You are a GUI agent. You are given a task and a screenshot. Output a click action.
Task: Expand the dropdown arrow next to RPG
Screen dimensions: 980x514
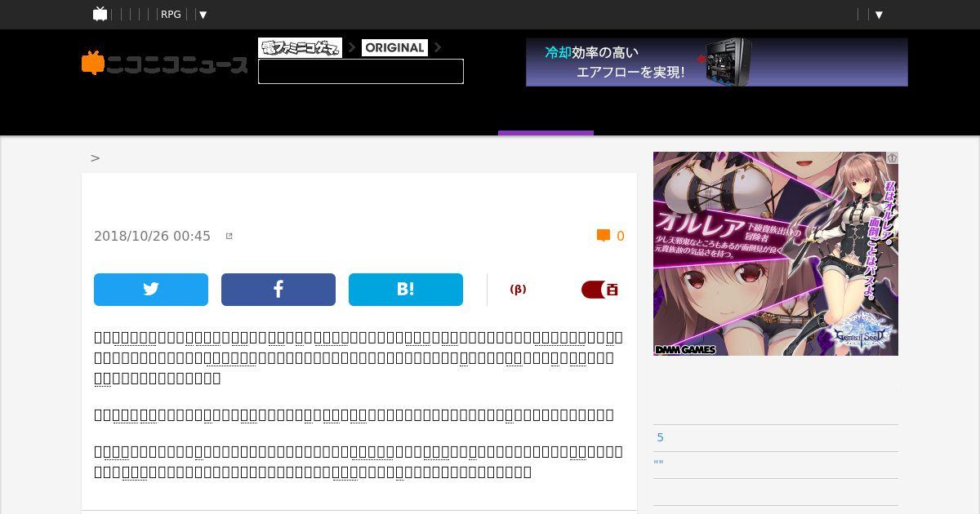click(203, 15)
